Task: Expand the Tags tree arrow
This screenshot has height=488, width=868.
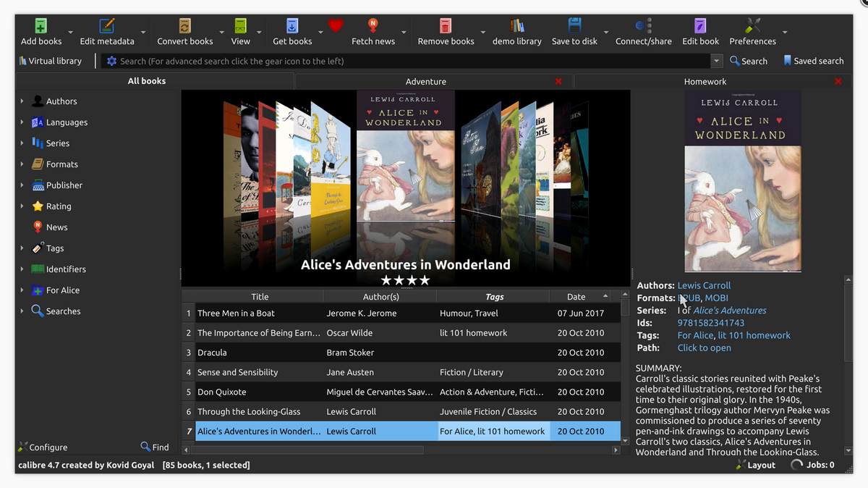Action: [22, 248]
